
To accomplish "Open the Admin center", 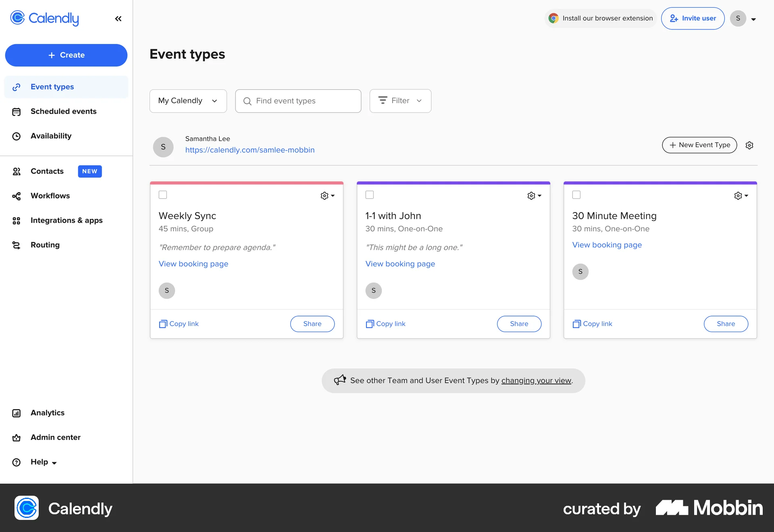I will pos(55,437).
